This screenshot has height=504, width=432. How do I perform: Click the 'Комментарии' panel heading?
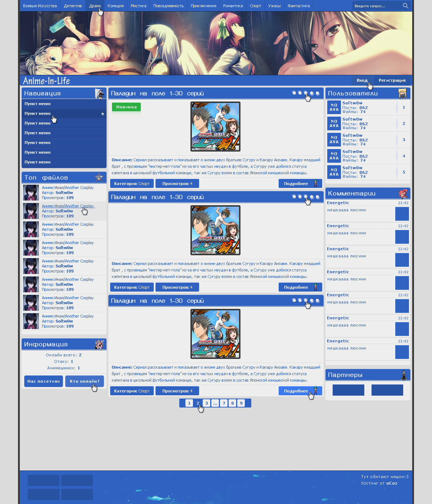pos(352,193)
